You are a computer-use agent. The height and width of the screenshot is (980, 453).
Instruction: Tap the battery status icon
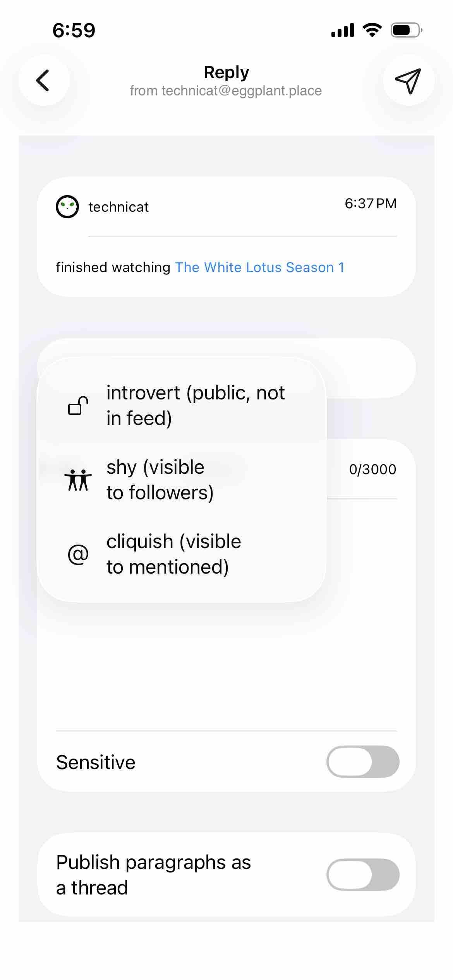(406, 30)
